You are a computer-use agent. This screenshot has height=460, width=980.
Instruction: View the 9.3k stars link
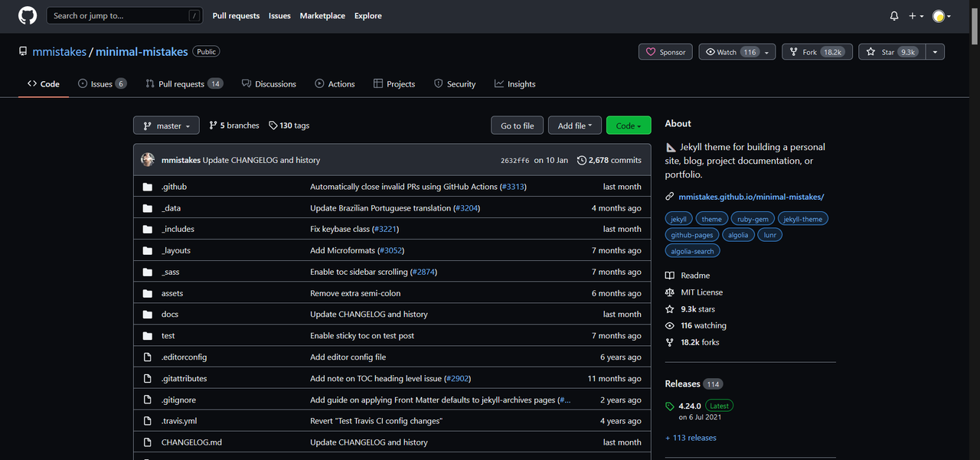pyautogui.click(x=690, y=309)
